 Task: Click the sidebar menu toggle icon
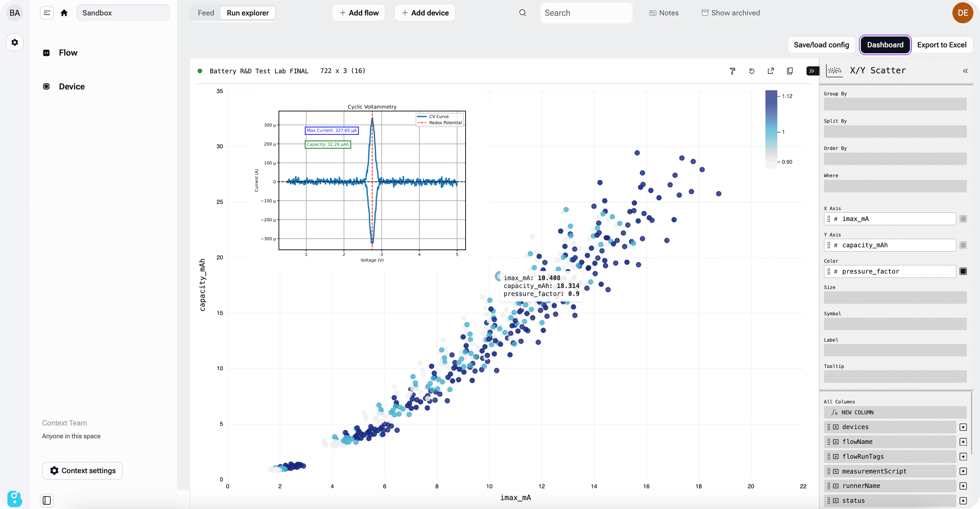[47, 13]
